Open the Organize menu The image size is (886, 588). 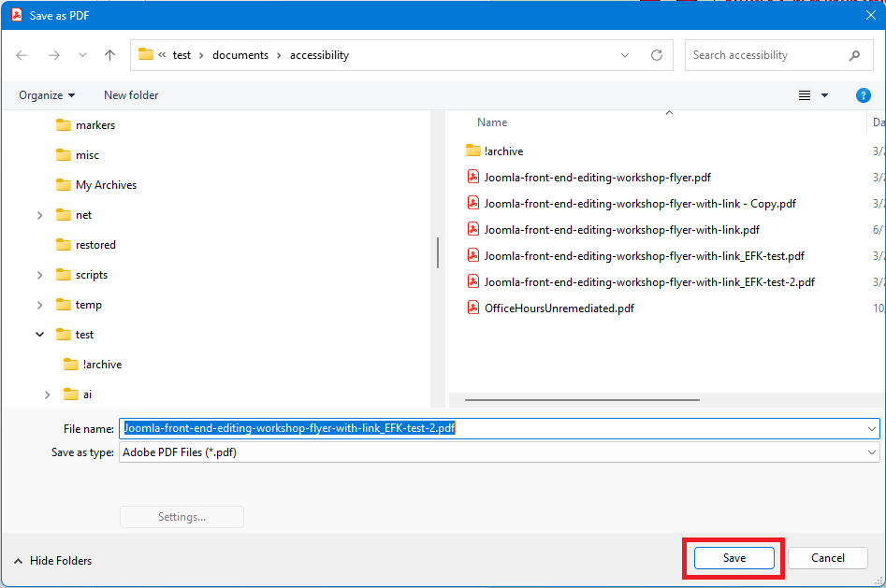(47, 95)
